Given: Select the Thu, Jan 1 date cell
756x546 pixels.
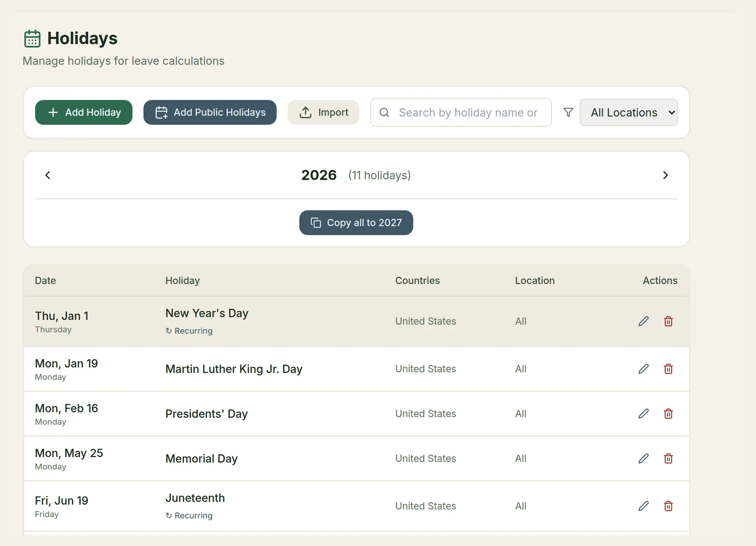Looking at the screenshot, I should click(61, 321).
